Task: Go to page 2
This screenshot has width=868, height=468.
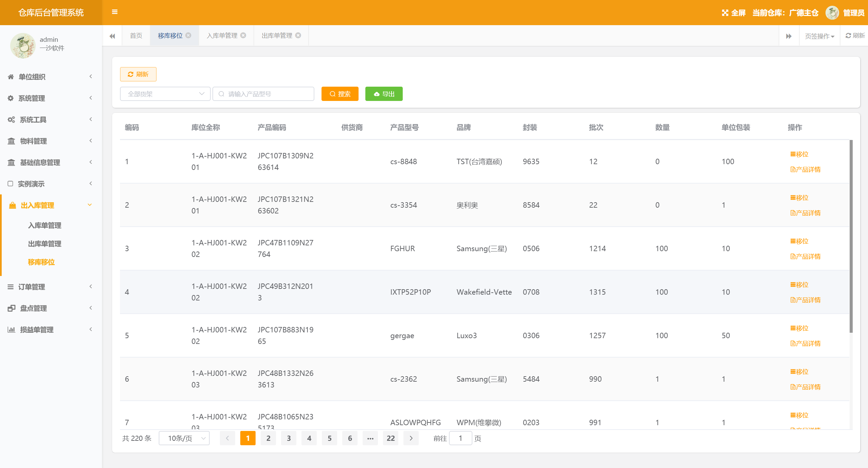Action: coord(268,438)
